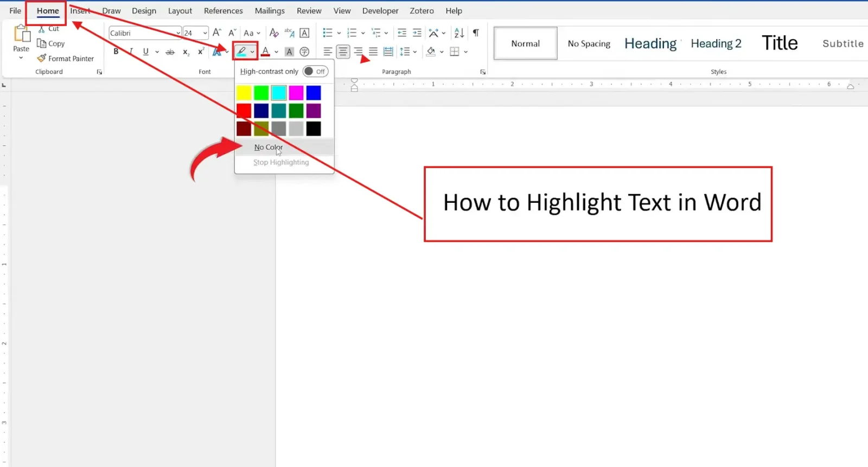Image resolution: width=868 pixels, height=467 pixels.
Task: Click the Sort icon
Action: 459,33
